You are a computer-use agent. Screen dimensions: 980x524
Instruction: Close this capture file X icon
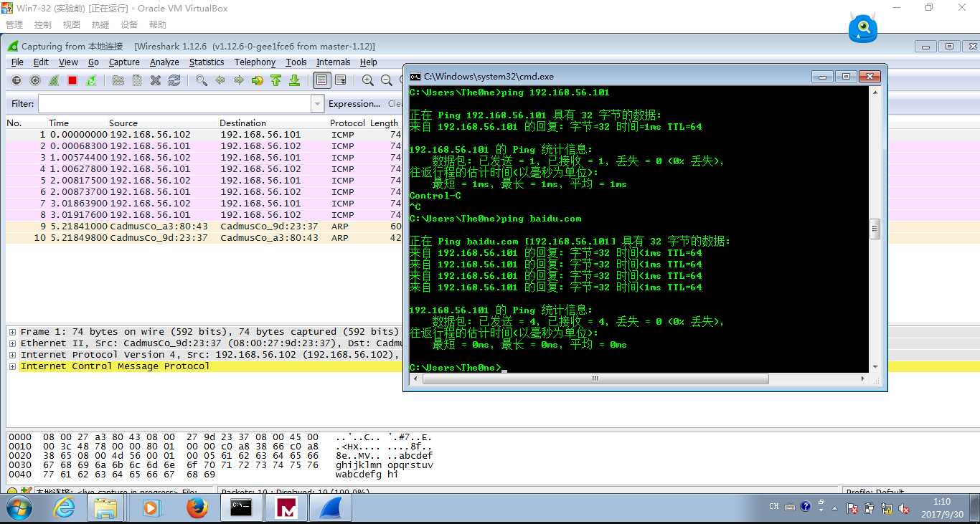pyautogui.click(x=156, y=81)
